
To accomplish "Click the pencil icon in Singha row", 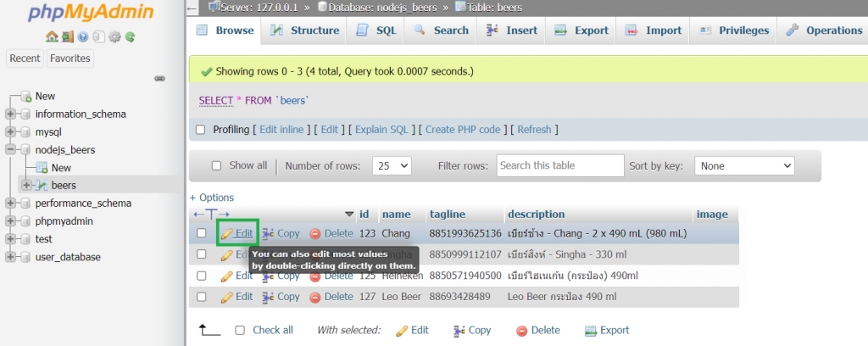I will tap(226, 255).
